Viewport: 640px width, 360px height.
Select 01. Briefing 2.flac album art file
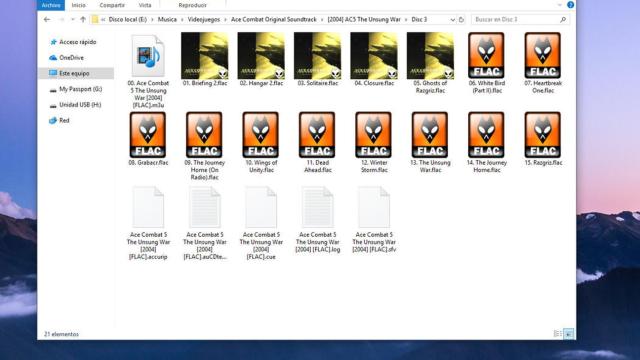pos(205,56)
